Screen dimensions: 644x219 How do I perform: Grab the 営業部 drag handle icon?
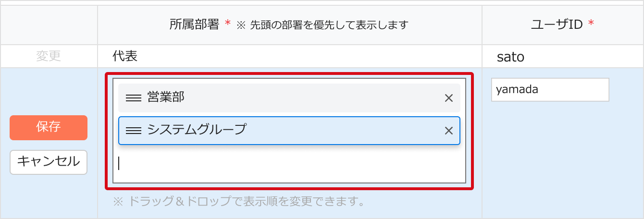(133, 98)
